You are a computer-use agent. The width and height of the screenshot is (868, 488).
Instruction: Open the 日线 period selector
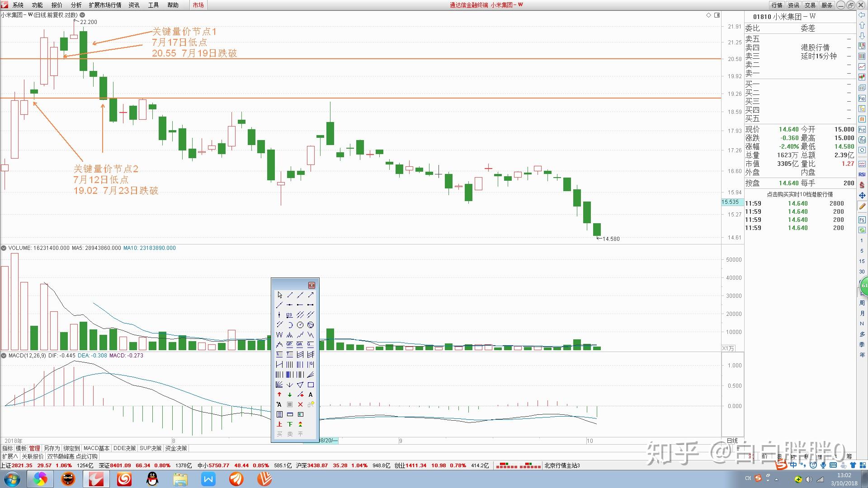click(x=732, y=441)
